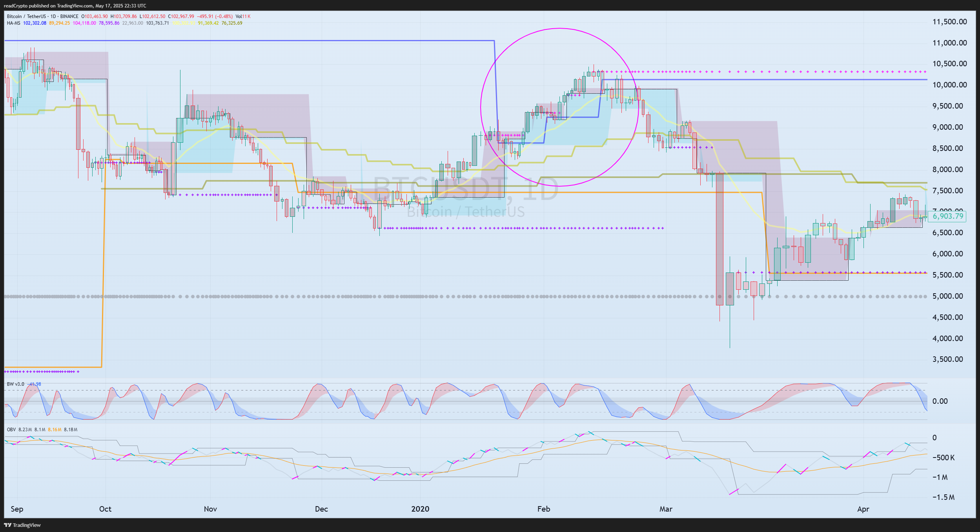Click the gray HA-MS value 22,963.00
The width and height of the screenshot is (980, 532).
(133, 23)
